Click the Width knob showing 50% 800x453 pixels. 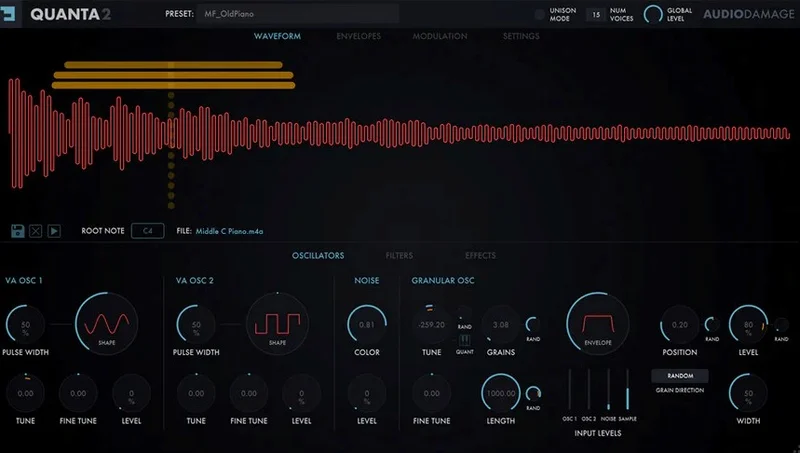click(x=748, y=393)
